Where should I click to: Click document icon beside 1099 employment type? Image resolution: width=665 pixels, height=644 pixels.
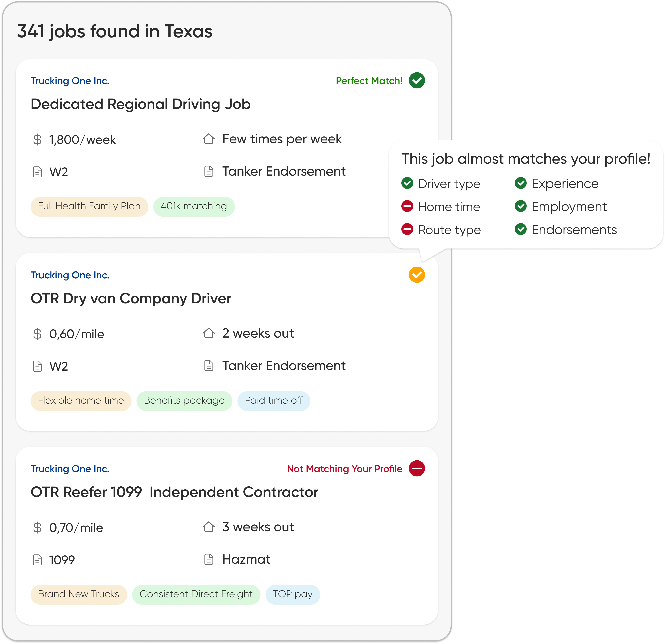point(37,560)
